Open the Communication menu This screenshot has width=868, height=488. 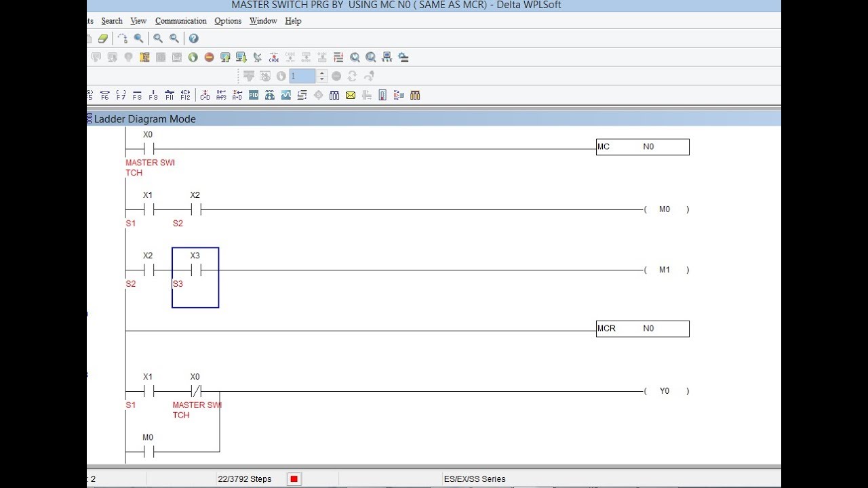(181, 21)
